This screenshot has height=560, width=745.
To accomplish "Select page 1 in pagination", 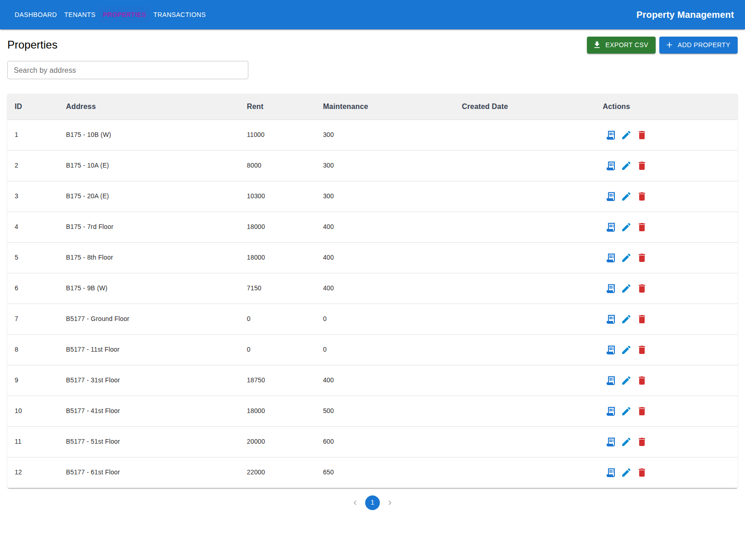I will coord(372,502).
